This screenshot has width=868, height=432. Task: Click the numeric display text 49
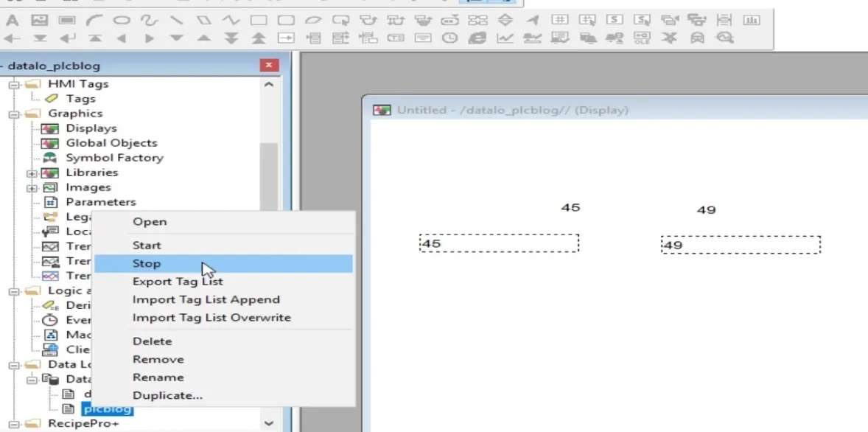(707, 210)
